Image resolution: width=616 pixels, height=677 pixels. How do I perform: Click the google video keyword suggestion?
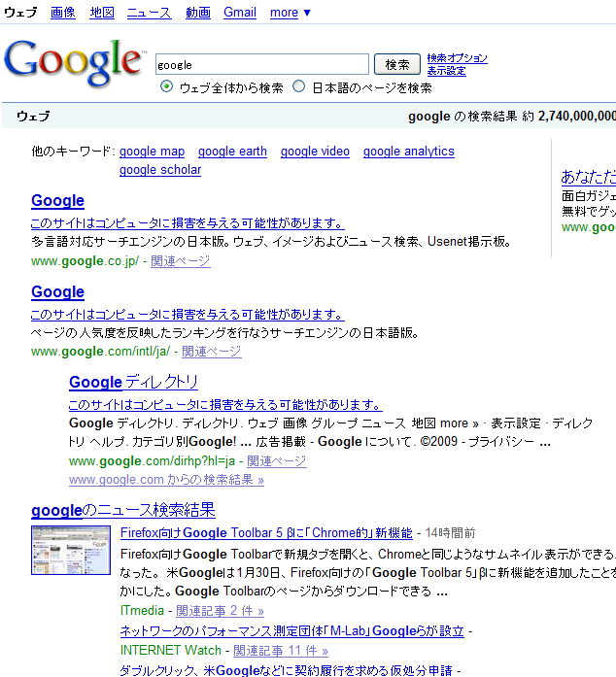coord(315,152)
